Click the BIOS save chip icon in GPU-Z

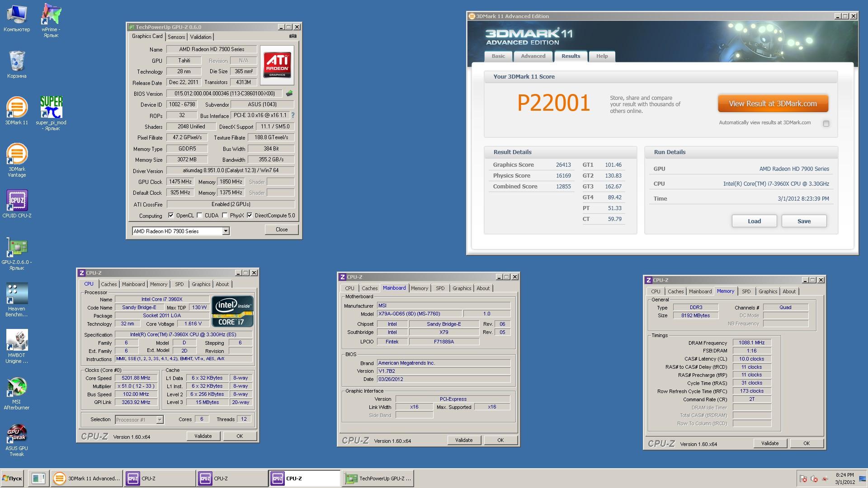[289, 94]
